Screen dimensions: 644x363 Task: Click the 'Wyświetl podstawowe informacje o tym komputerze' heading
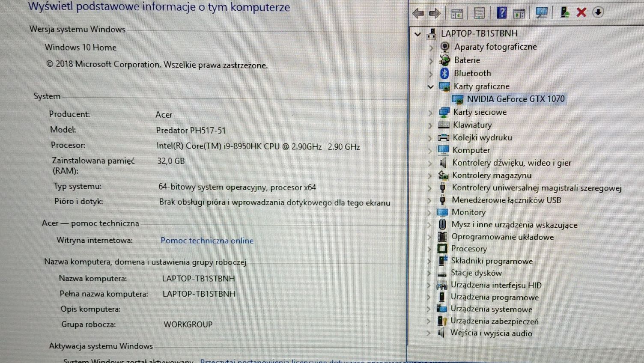click(x=159, y=7)
